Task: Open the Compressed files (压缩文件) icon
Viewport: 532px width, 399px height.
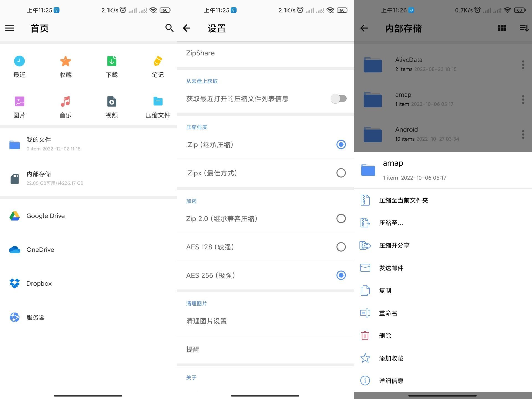Action: (158, 101)
